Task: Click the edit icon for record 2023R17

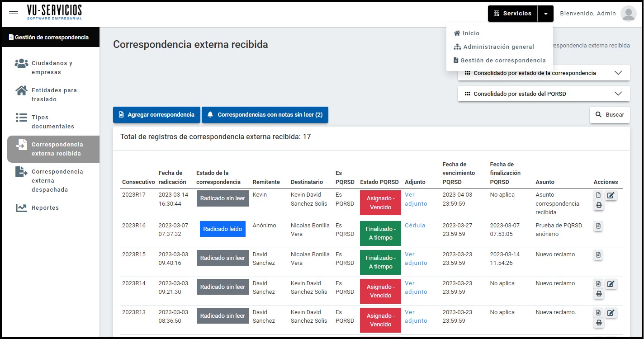Action: [611, 195]
